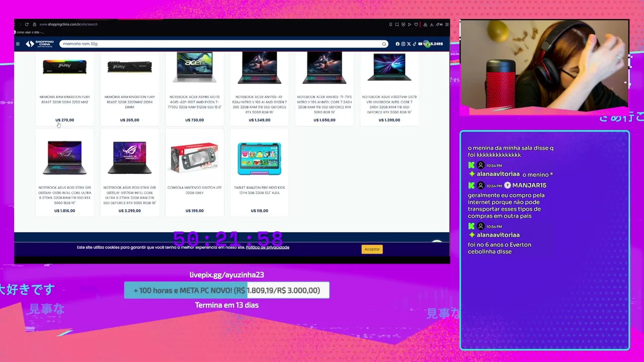The width and height of the screenshot is (644, 362).
Task: Click the US$ 1.816,00 price
Action: click(x=64, y=211)
